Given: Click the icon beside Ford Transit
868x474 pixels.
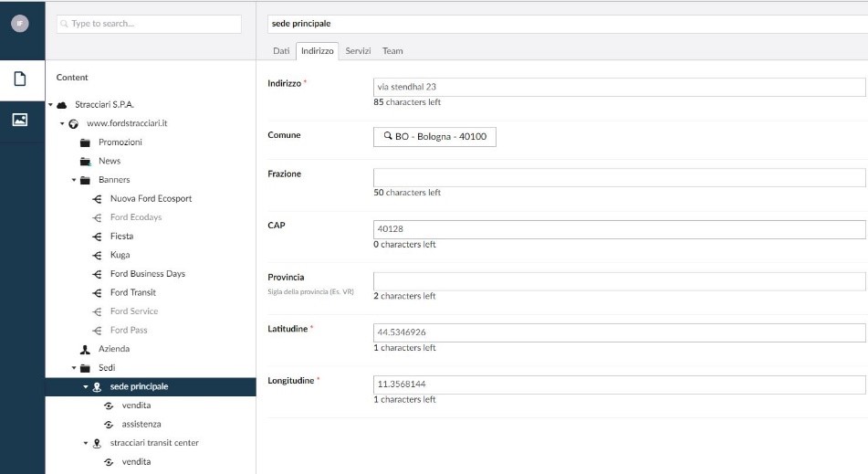Looking at the screenshot, I should tap(97, 293).
